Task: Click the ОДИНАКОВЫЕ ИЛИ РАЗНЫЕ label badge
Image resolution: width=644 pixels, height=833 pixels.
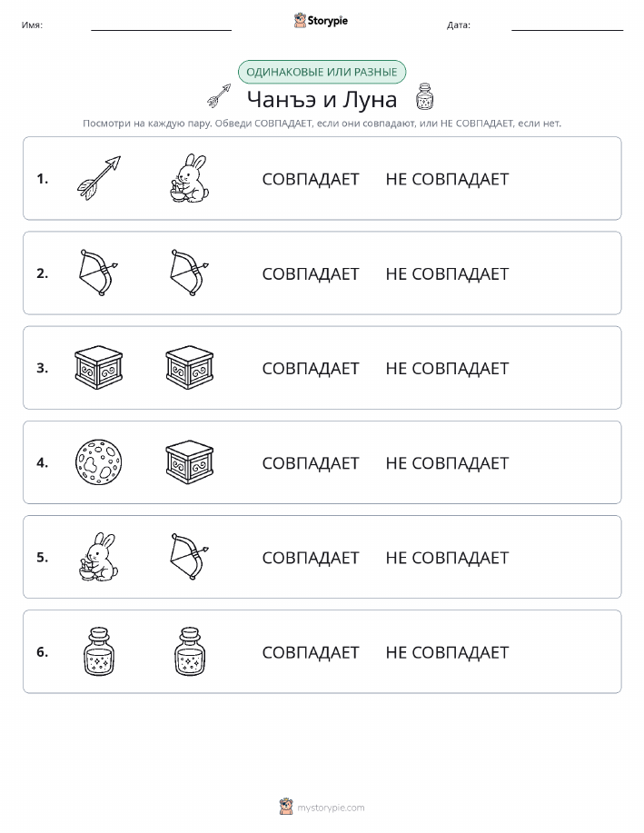Action: point(322,72)
